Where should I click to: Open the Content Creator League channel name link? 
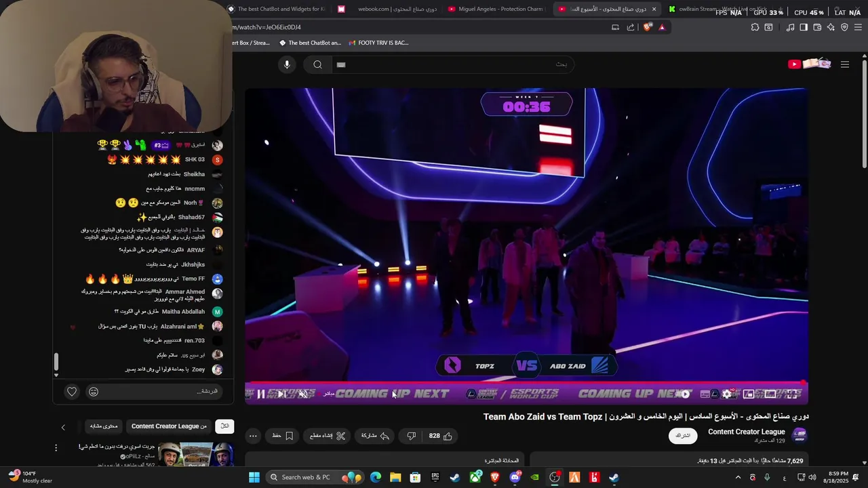pos(746,432)
